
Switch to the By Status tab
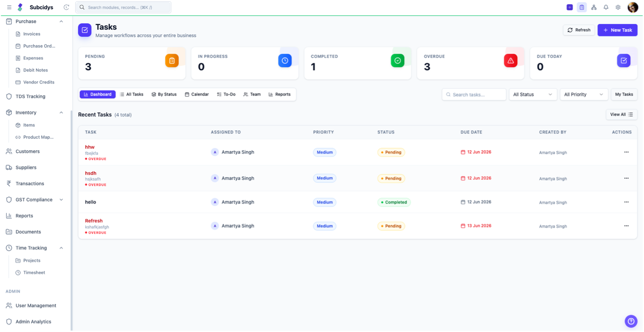164,94
